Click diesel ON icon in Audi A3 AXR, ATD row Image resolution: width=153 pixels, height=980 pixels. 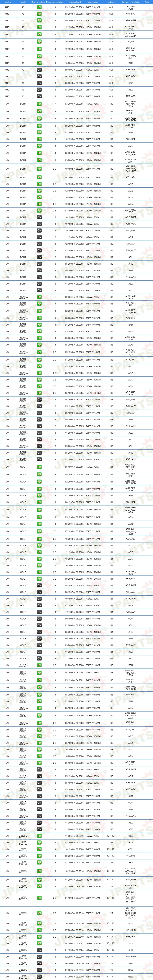pyautogui.click(x=39, y=96)
